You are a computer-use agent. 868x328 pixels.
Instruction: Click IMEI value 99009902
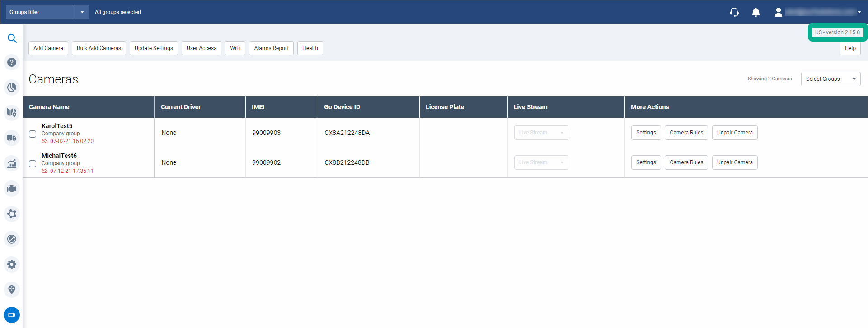click(x=266, y=162)
